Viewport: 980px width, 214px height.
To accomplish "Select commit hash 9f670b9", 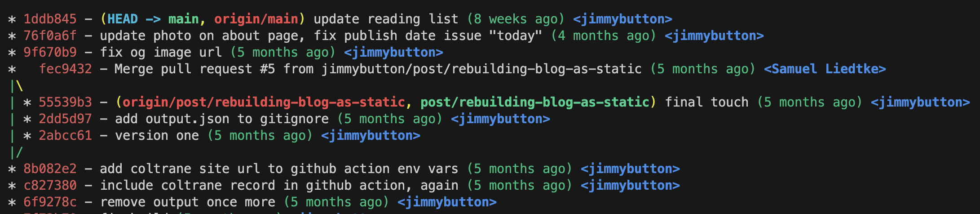I will tap(50, 53).
